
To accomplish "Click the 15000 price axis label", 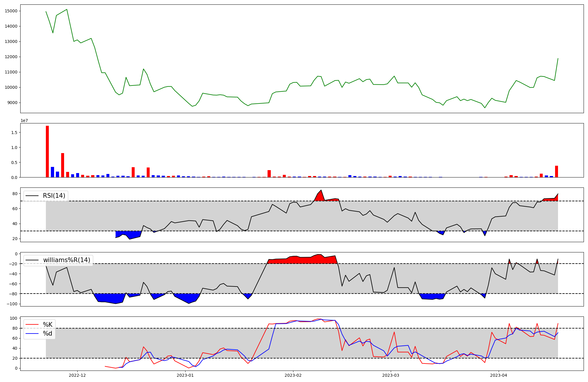I will (11, 11).
